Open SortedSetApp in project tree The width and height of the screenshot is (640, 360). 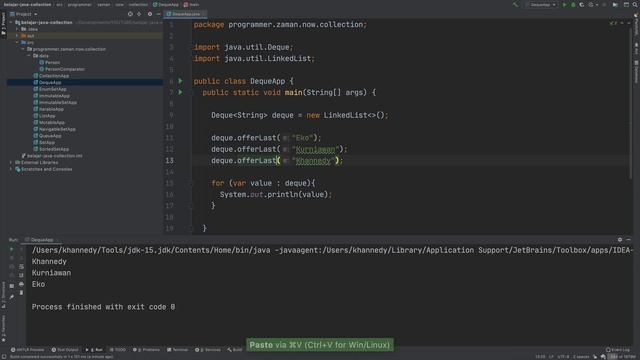[x=51, y=149]
